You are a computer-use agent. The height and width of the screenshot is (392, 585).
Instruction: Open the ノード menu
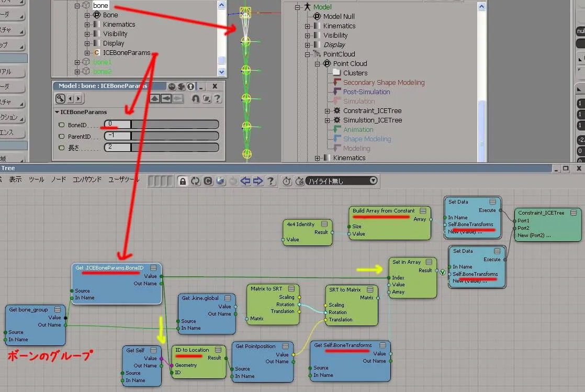pos(59,180)
